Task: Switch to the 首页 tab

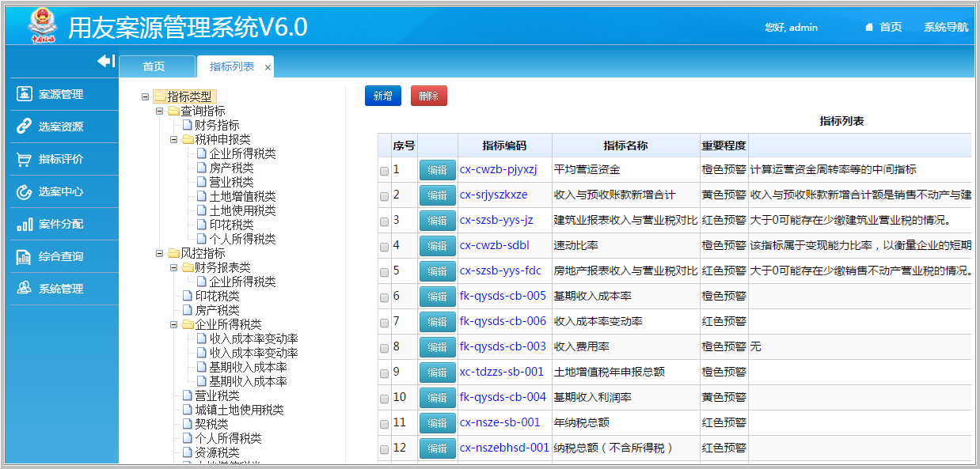Action: 156,67
